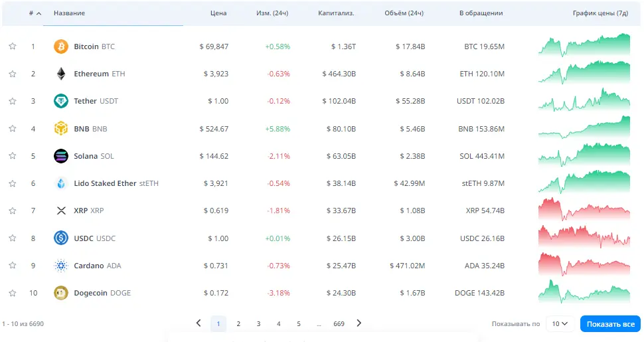This screenshot has width=644, height=342.
Task: Click the Dogecoin change value -3.18%
Action: (278, 293)
